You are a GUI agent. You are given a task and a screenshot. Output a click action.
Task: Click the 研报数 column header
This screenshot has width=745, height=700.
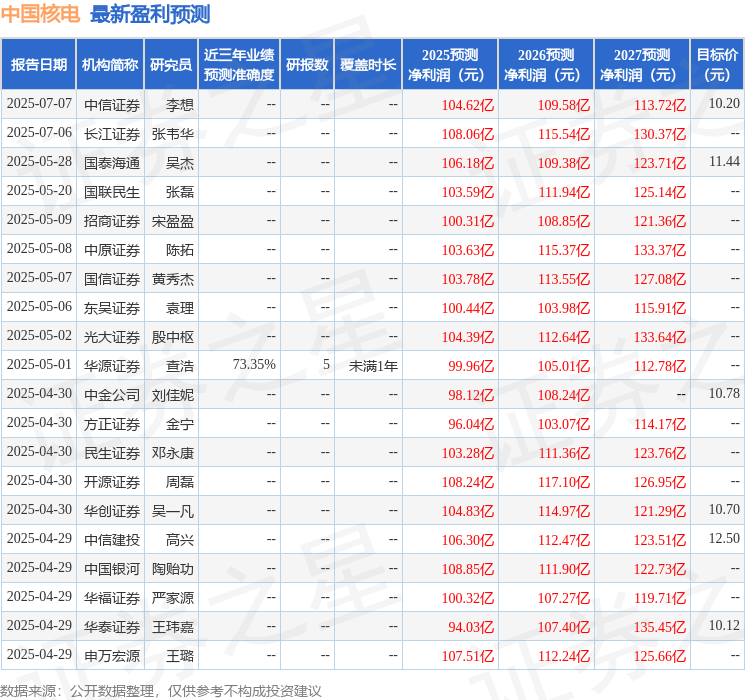point(307,65)
